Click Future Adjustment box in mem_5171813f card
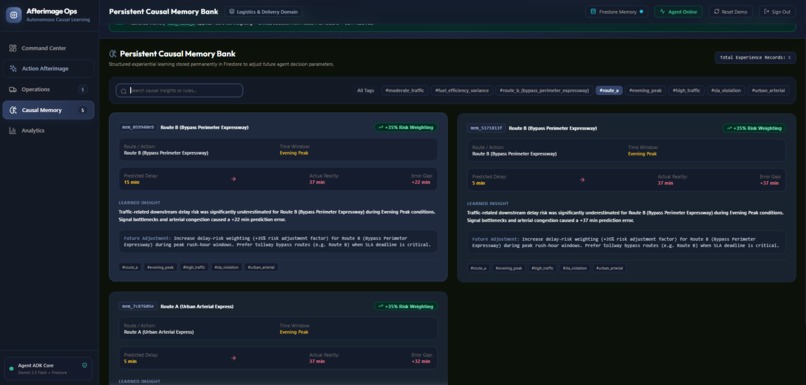806x385 pixels. [626, 242]
